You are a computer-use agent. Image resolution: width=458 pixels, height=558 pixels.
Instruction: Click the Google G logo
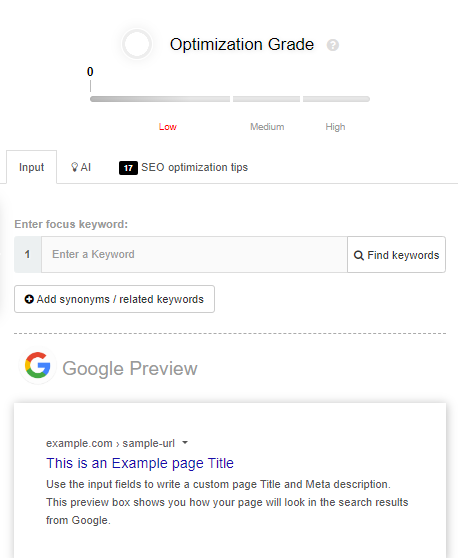[x=38, y=365]
